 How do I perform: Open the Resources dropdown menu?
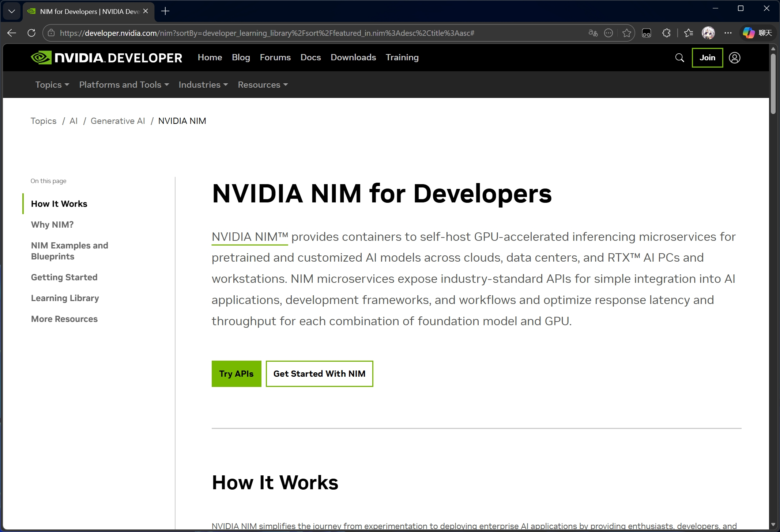pos(263,85)
